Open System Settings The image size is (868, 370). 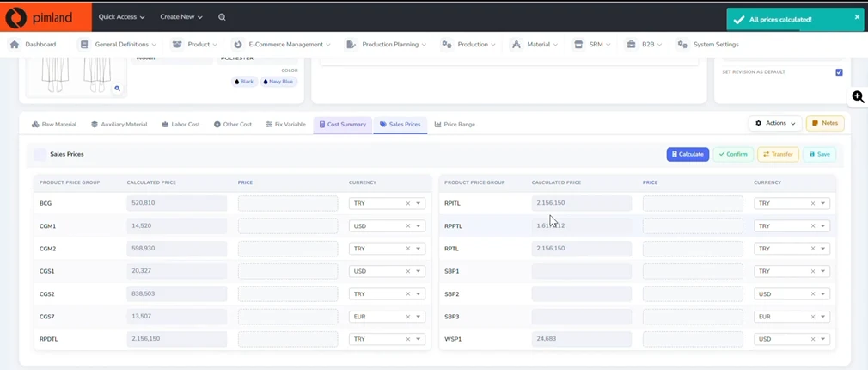click(708, 44)
